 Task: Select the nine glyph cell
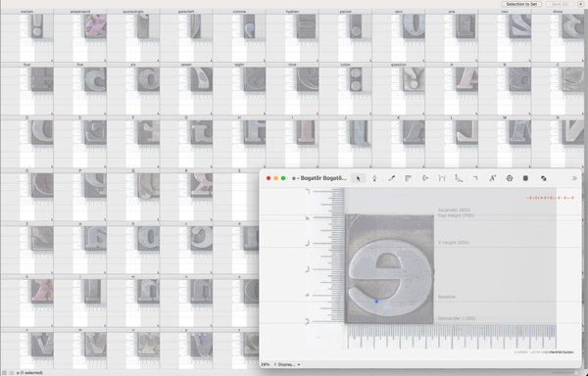292,89
